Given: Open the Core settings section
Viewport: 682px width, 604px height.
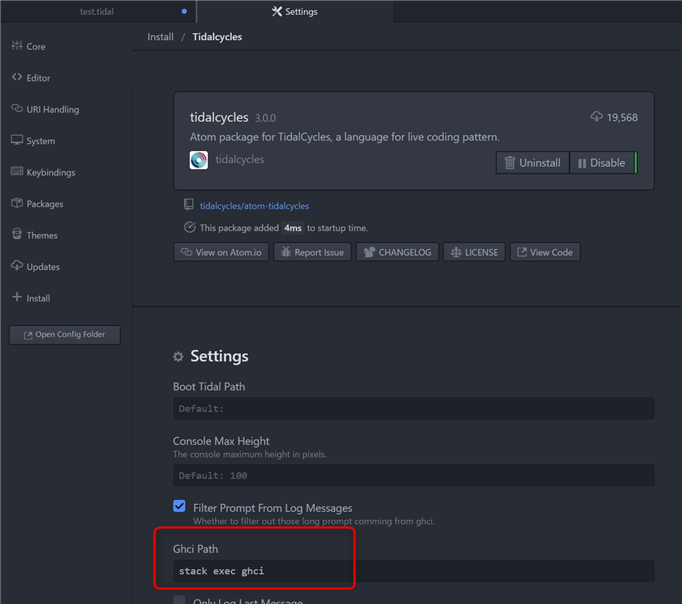Looking at the screenshot, I should click(29, 46).
